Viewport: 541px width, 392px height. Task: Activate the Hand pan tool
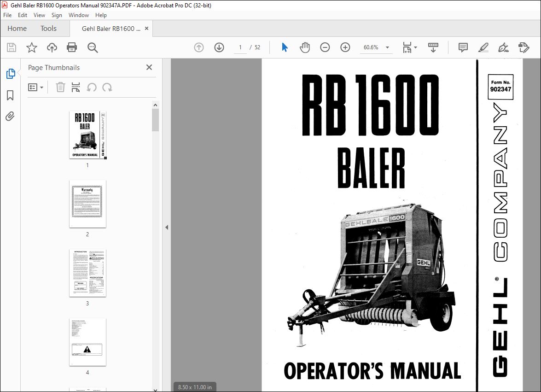tap(305, 47)
